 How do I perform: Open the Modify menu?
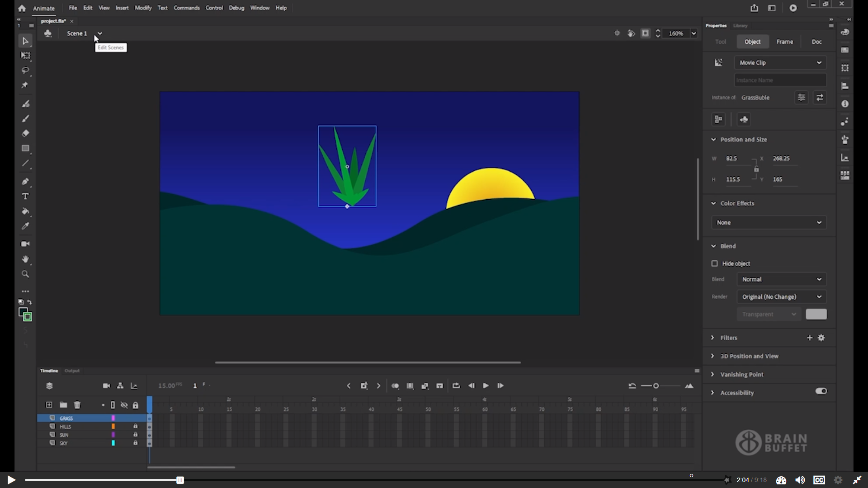pos(143,8)
